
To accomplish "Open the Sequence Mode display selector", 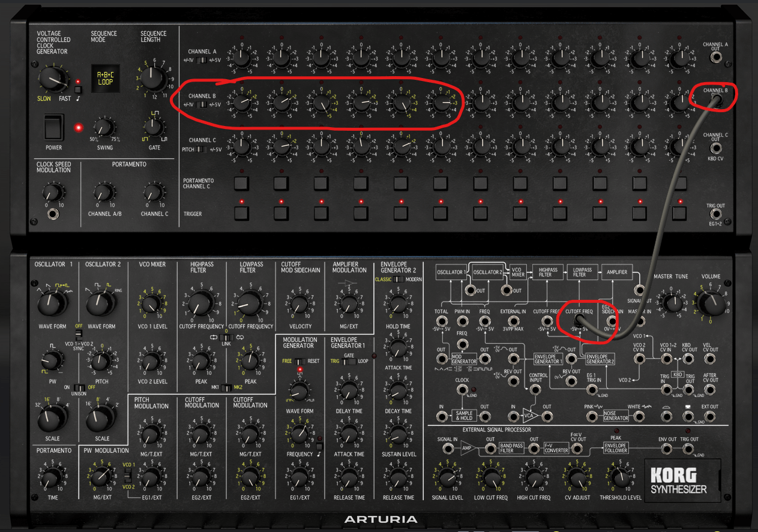I will 105,79.
